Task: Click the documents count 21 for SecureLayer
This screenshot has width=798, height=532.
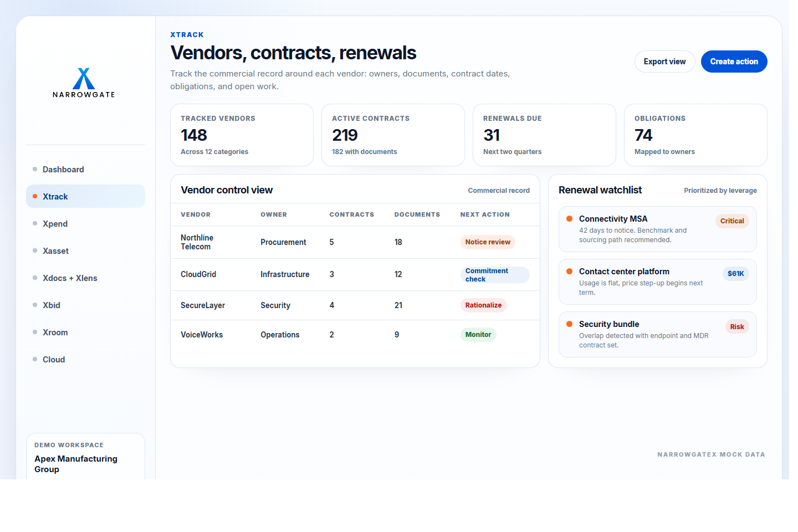Action: click(398, 305)
